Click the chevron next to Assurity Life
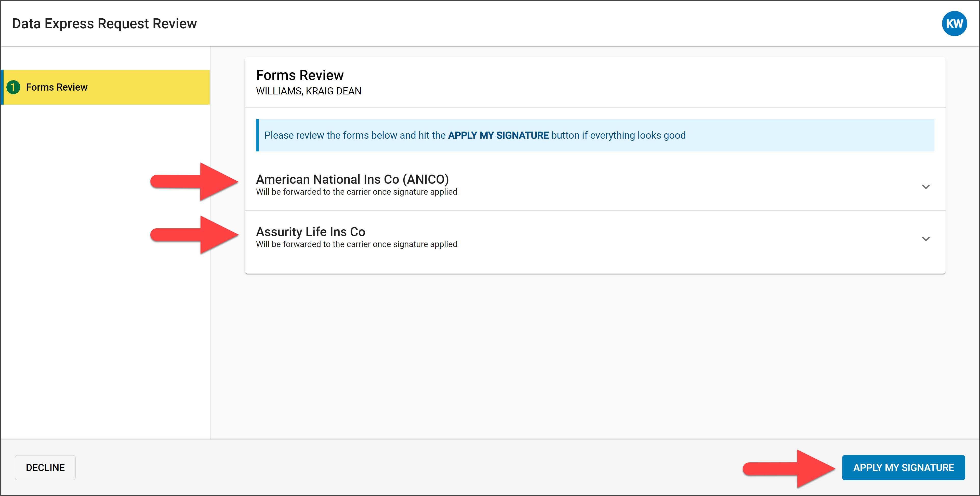The height and width of the screenshot is (496, 980). pyautogui.click(x=925, y=239)
